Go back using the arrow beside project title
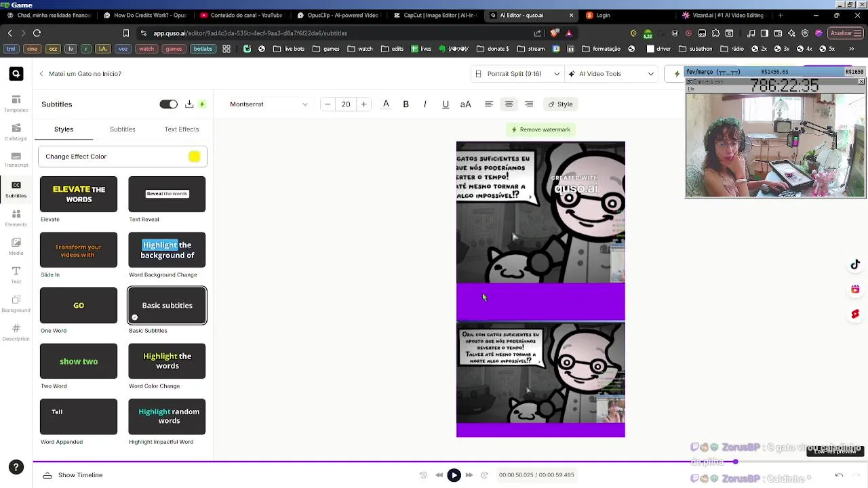868x488 pixels. pyautogui.click(x=41, y=74)
